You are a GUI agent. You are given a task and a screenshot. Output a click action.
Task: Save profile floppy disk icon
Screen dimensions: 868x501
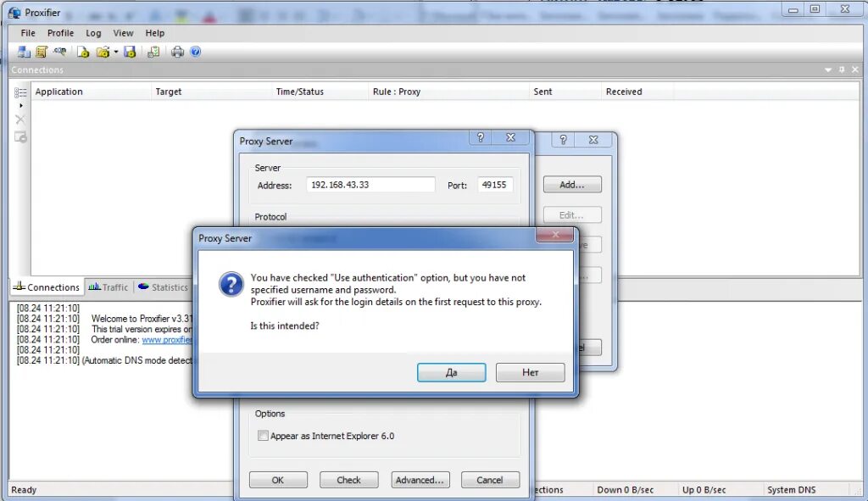point(130,52)
